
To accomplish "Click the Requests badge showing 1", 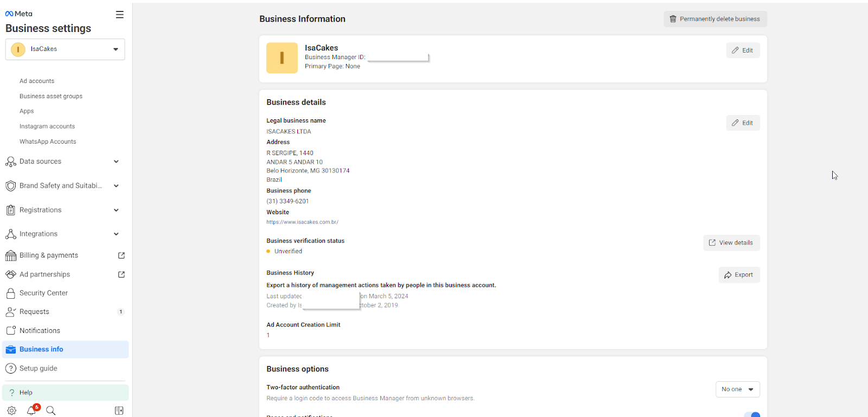I will (x=121, y=312).
